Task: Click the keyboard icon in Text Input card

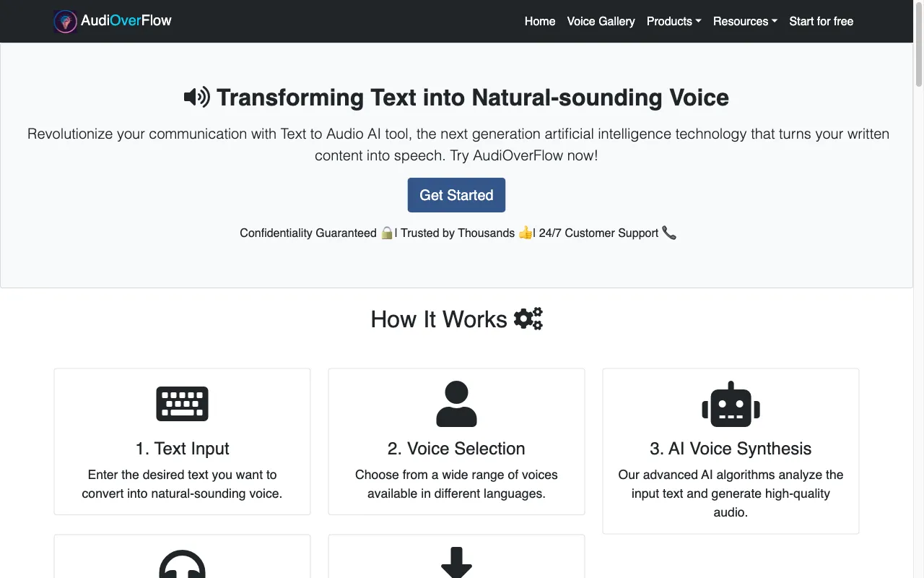Action: click(x=182, y=404)
